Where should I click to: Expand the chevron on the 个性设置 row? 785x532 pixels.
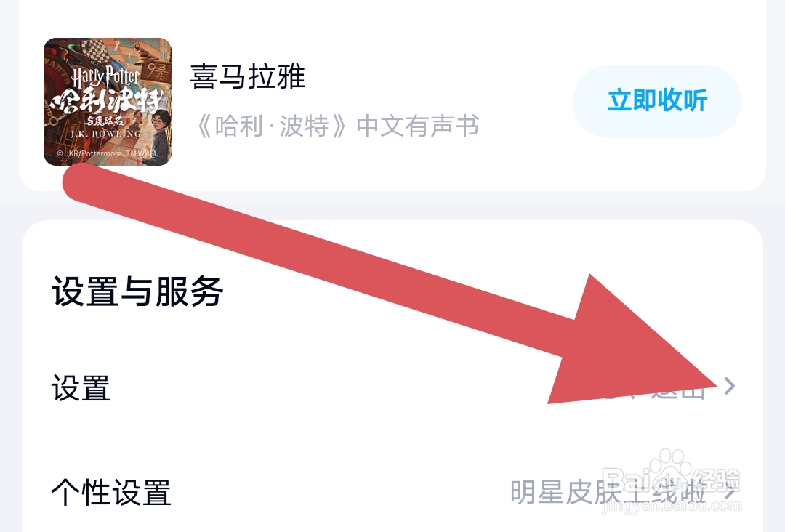coord(730,491)
